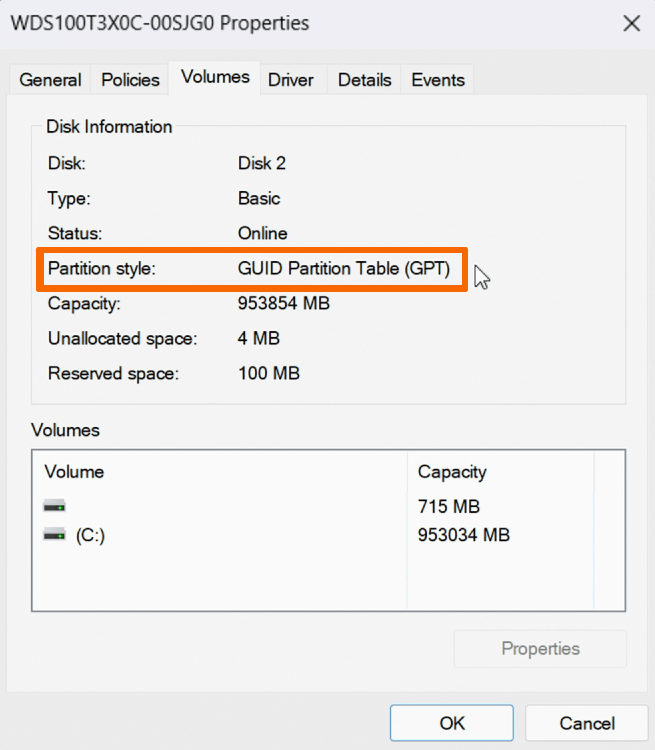The height and width of the screenshot is (750, 655).
Task: Cancel the Properties dialog
Action: tap(586, 723)
